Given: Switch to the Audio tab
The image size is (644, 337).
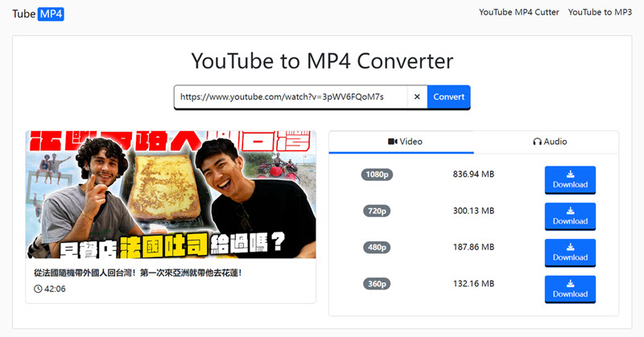Looking at the screenshot, I should click(x=547, y=142).
